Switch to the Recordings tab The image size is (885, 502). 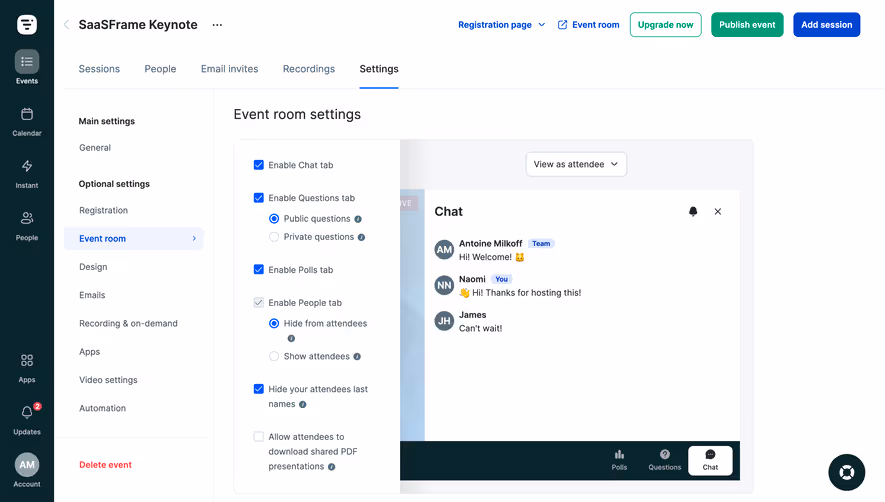[x=309, y=69]
